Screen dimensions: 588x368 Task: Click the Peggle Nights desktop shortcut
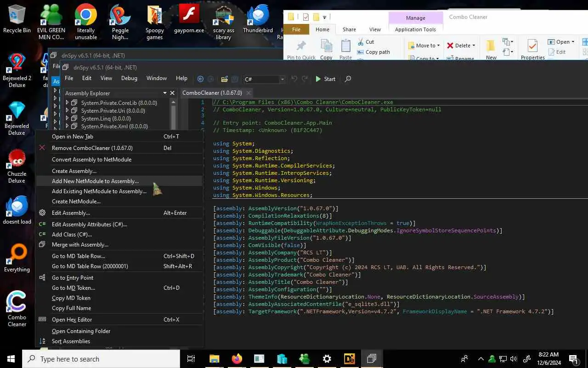(x=120, y=22)
